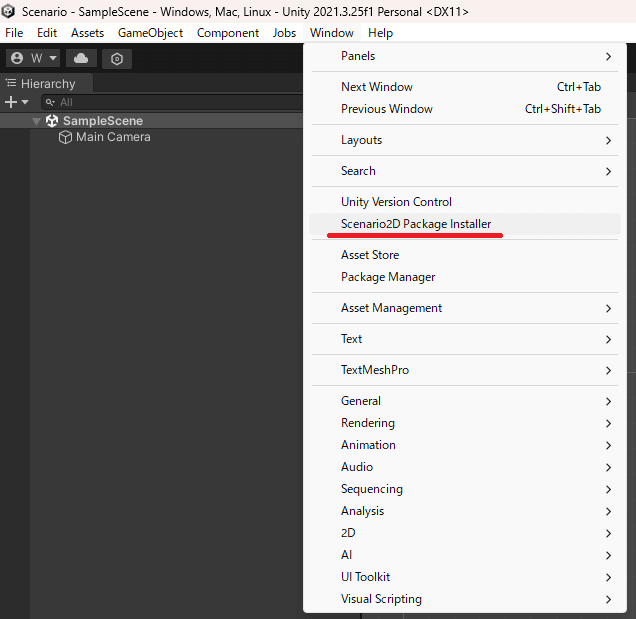
Task: Open the Help menu
Action: 380,33
